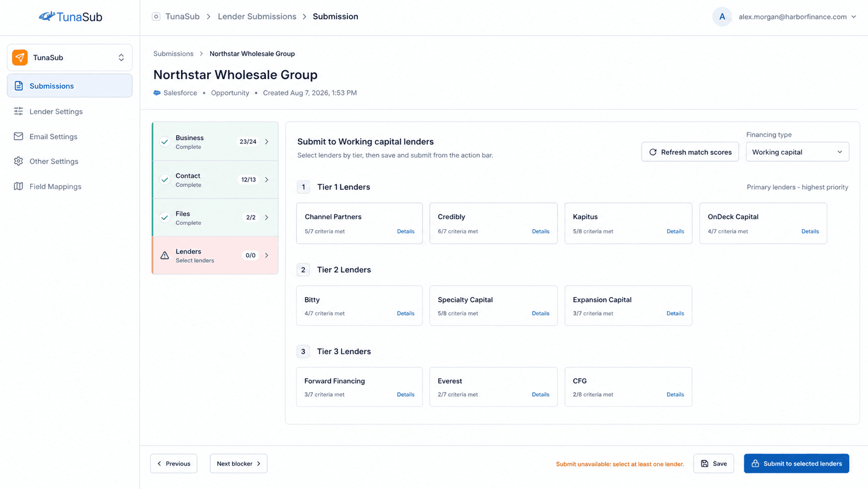868x489 pixels.
Task: Click the breadcrumb circle icon before TunaSub
Action: point(156,17)
